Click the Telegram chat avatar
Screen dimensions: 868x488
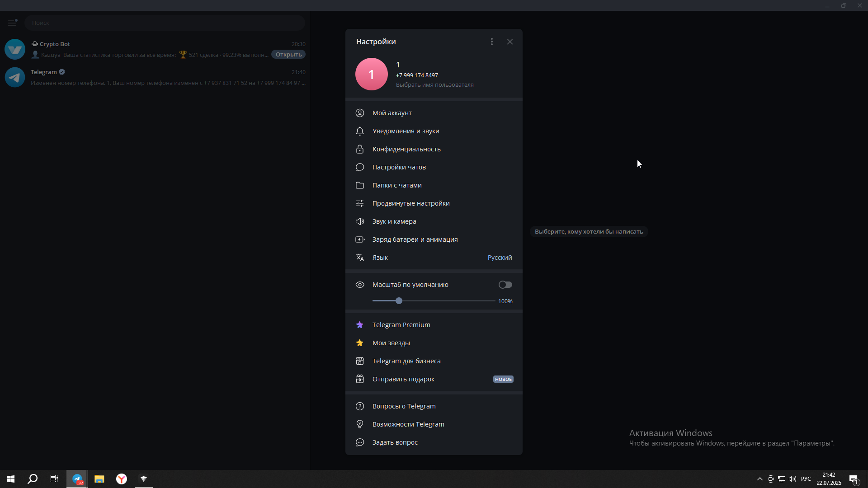click(15, 77)
